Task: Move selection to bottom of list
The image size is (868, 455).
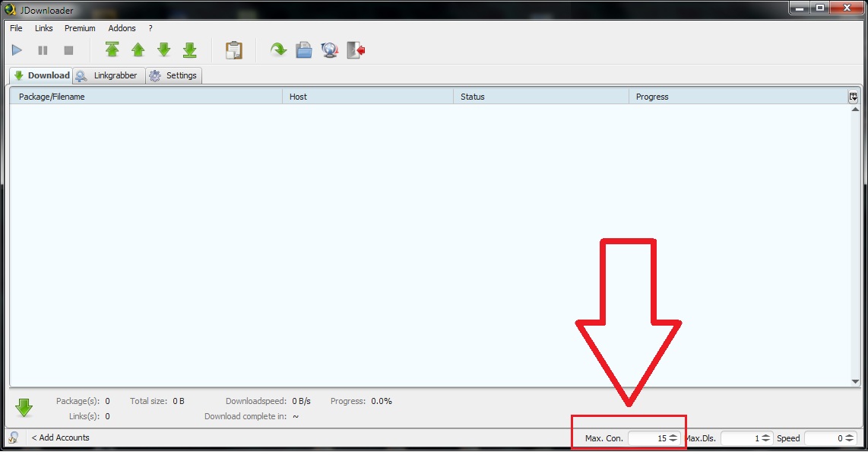Action: (190, 50)
